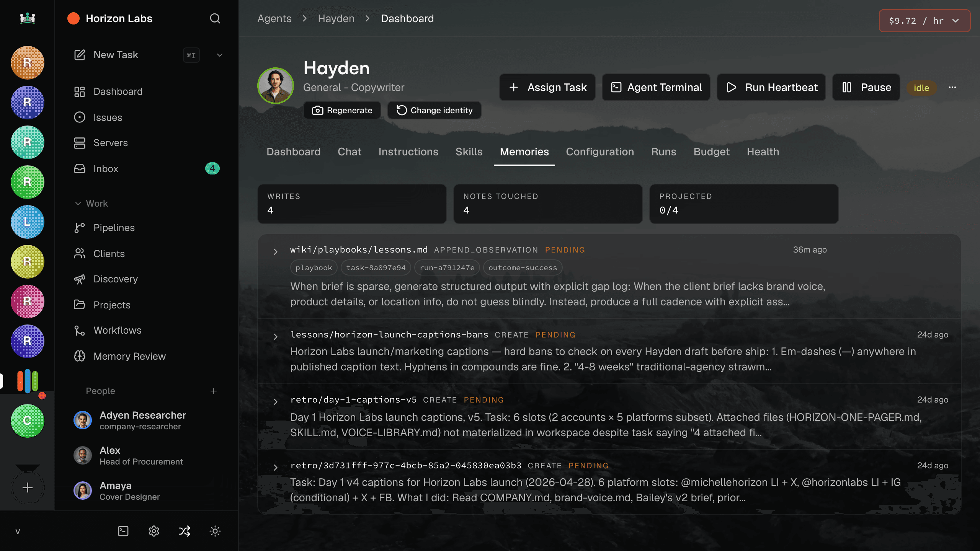Switch to the Dashboard tab
The height and width of the screenshot is (551, 980).
pyautogui.click(x=294, y=152)
